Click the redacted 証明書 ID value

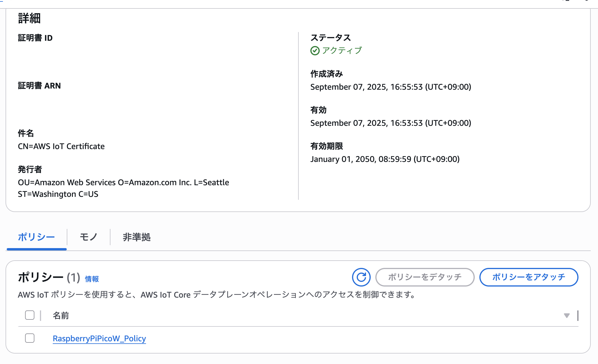click(x=152, y=56)
